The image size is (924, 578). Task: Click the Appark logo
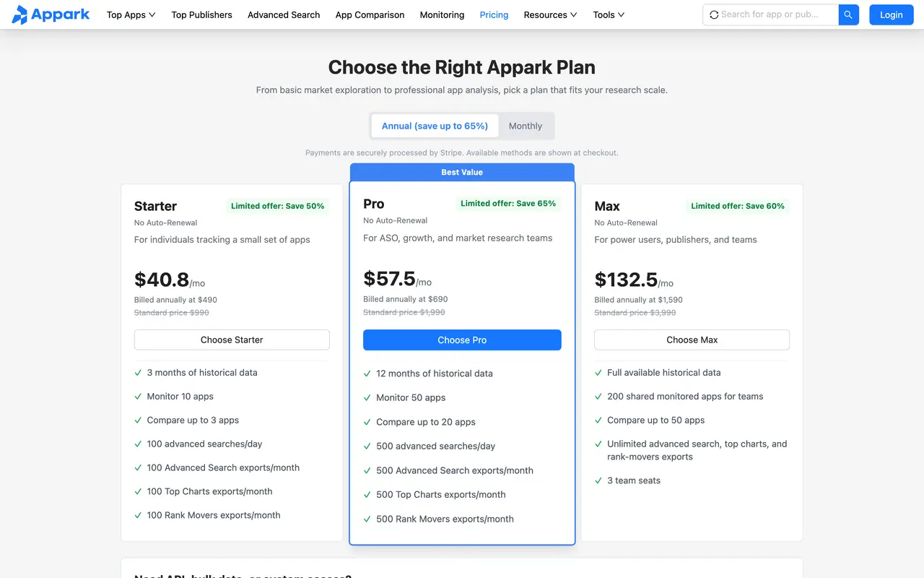[51, 14]
